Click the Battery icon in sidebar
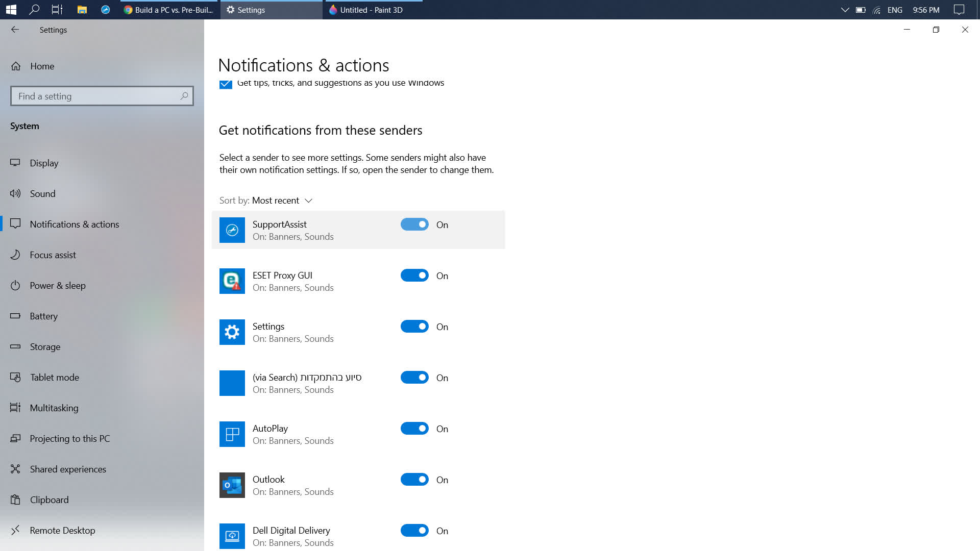980x551 pixels. coord(15,316)
